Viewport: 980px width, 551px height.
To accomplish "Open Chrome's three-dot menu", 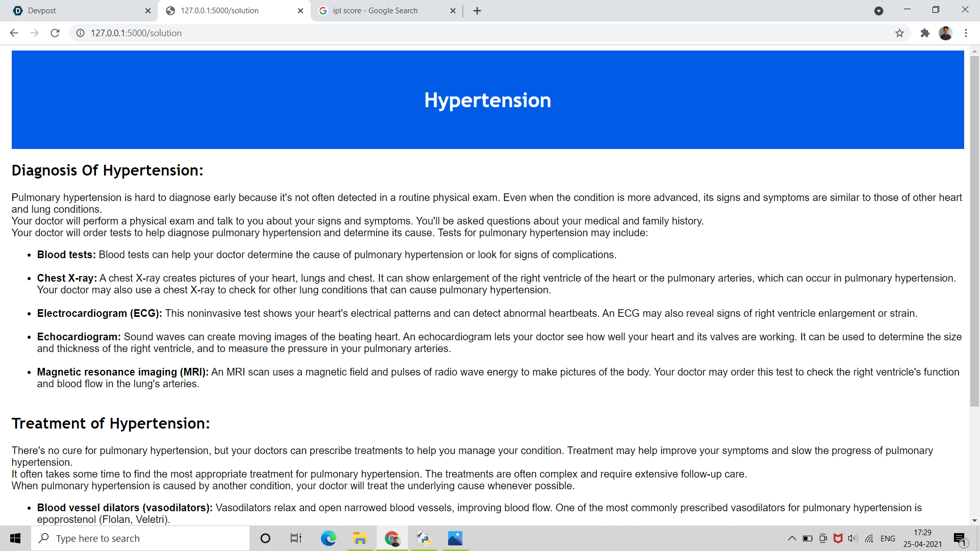I will pyautogui.click(x=966, y=33).
